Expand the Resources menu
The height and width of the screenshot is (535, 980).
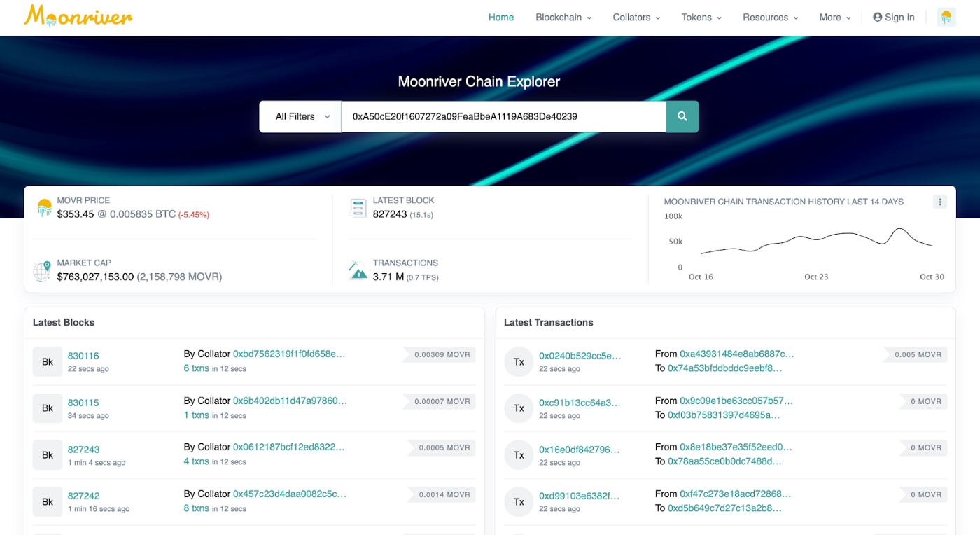tap(770, 18)
